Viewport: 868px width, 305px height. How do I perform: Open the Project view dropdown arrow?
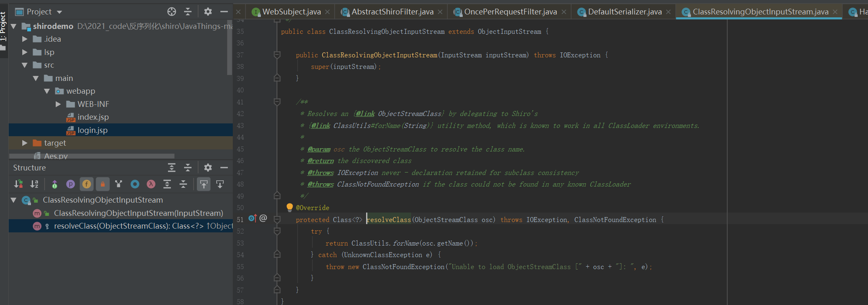point(59,12)
